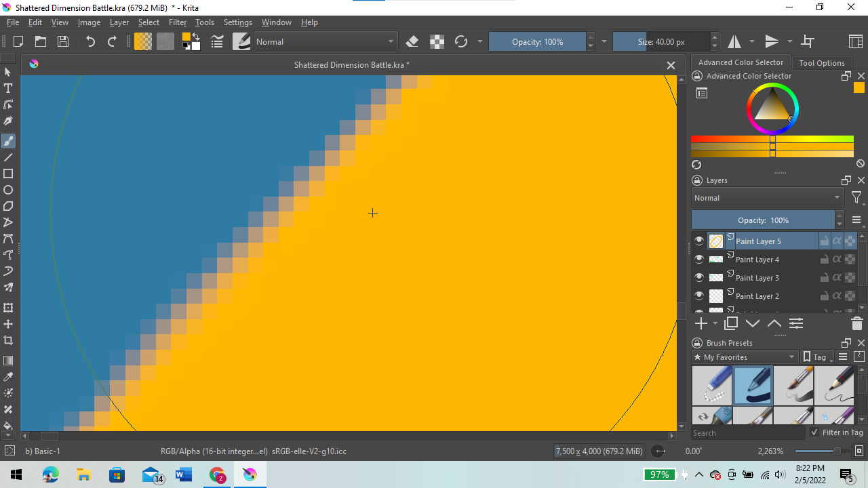Adjust the brush Opacity slider
This screenshot has width=868, height=488.
[x=537, y=41]
